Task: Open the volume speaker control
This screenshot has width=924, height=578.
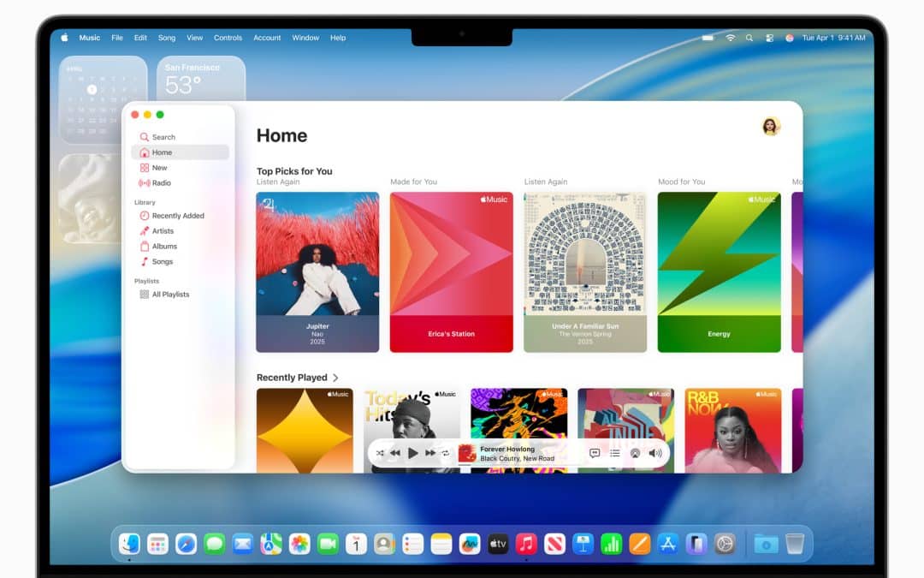Action: point(655,453)
